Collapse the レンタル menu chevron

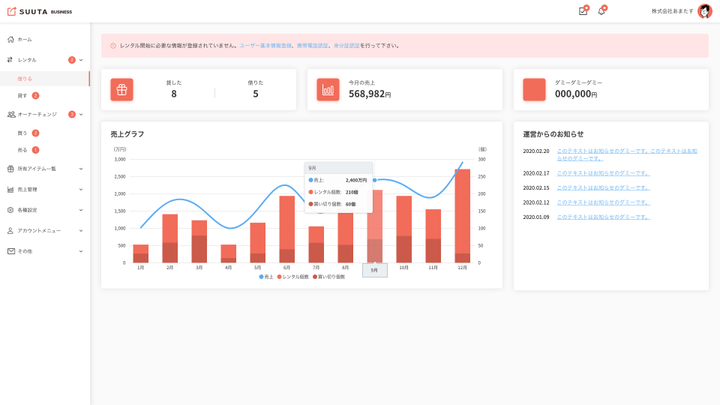tap(81, 60)
